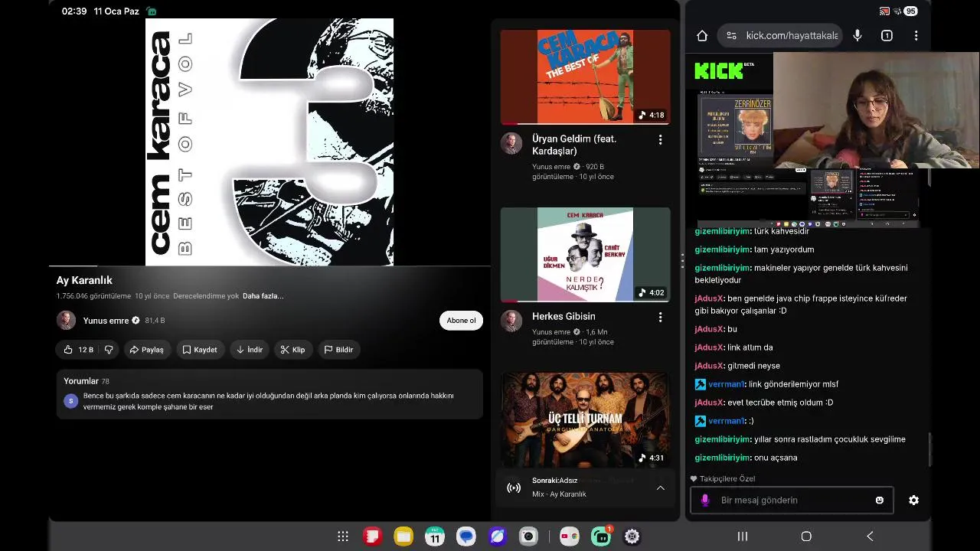
Task: Open the Yorumlar comments section
Action: pyautogui.click(x=269, y=395)
